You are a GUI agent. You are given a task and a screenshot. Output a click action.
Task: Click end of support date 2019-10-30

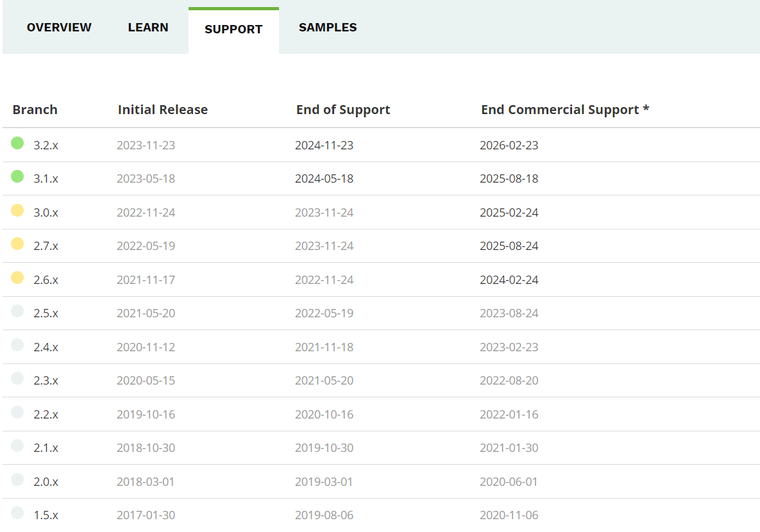pos(325,448)
